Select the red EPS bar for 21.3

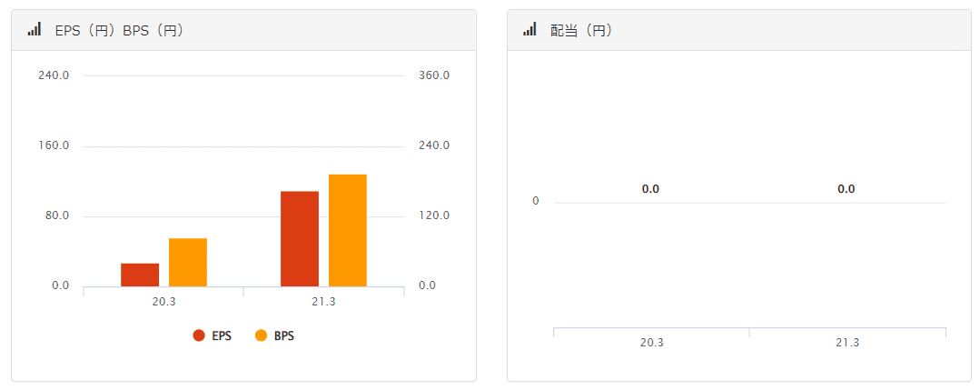click(300, 239)
